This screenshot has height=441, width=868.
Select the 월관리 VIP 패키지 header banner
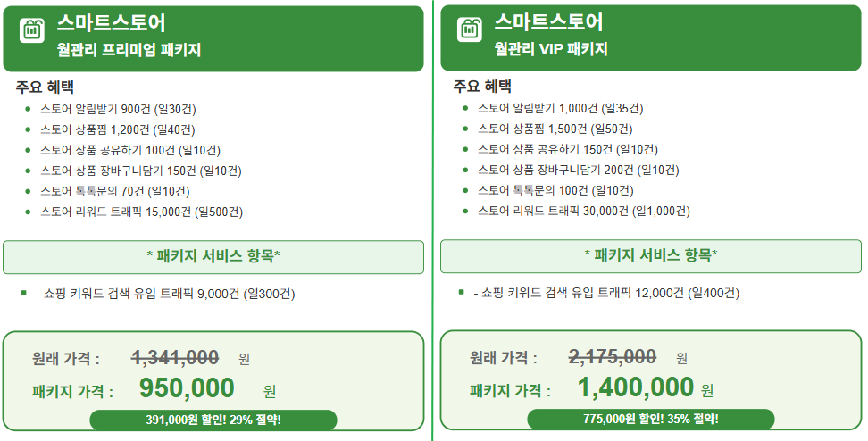651,37
